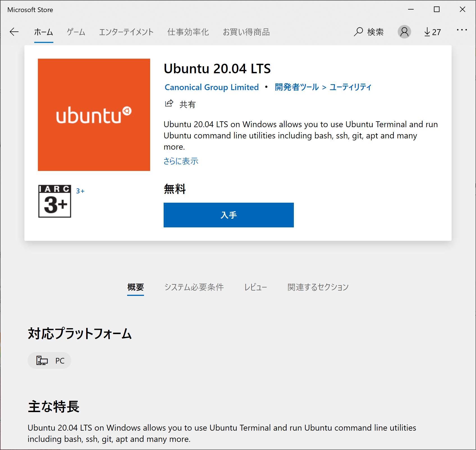Switch to the ゲーム tab
This screenshot has width=476, height=450.
click(76, 32)
